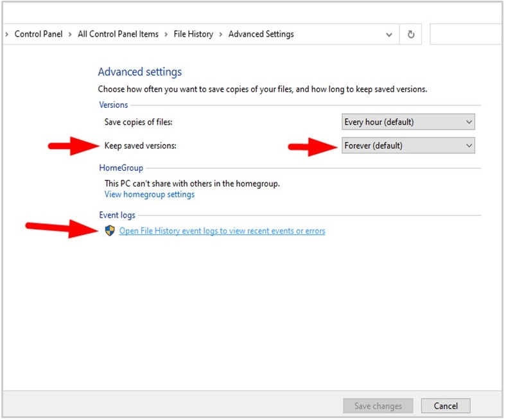Go to Control Panel in breadcrumb
The width and height of the screenshot is (506, 420).
pos(39,35)
